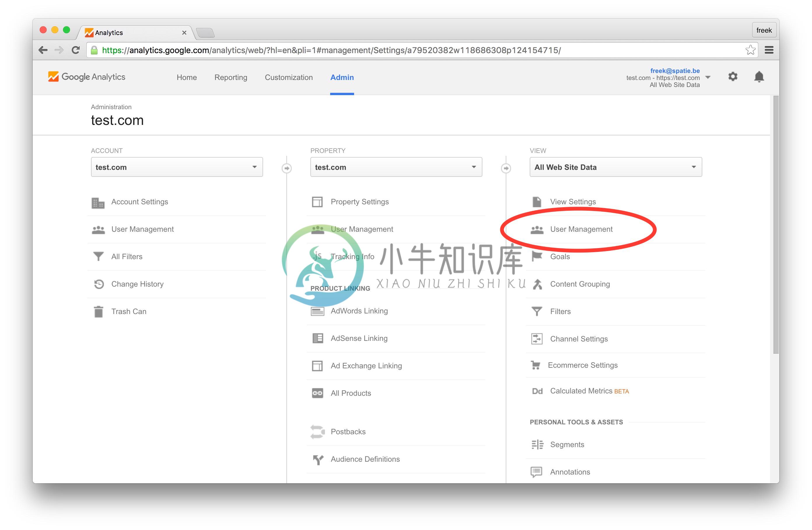Click the Change History clock icon
The width and height of the screenshot is (812, 530).
[x=99, y=284]
